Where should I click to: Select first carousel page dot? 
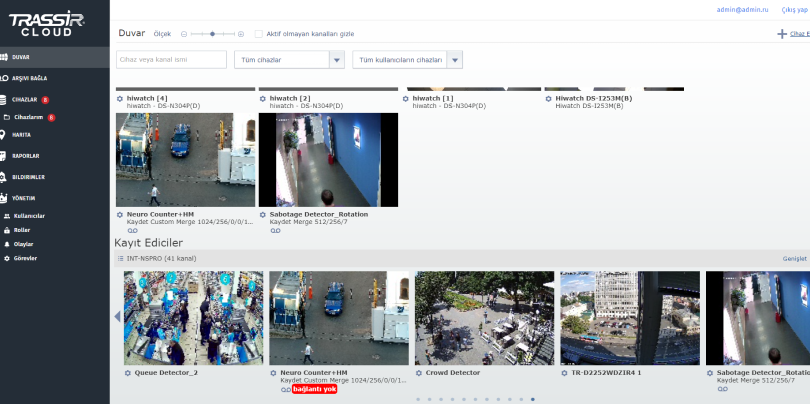click(418, 399)
